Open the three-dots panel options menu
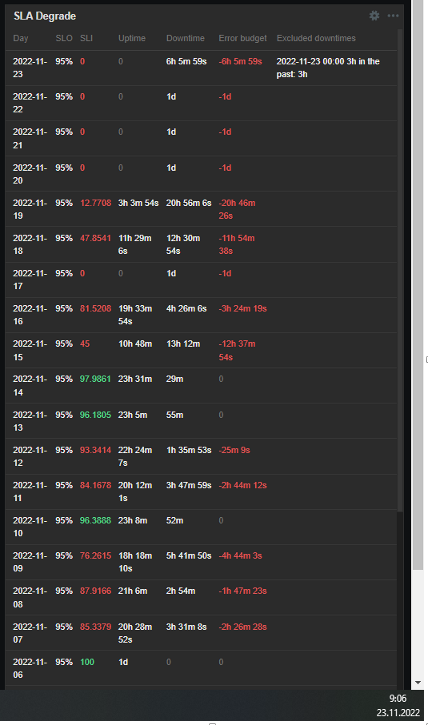Screen dimensions: 428x725 [393, 16]
